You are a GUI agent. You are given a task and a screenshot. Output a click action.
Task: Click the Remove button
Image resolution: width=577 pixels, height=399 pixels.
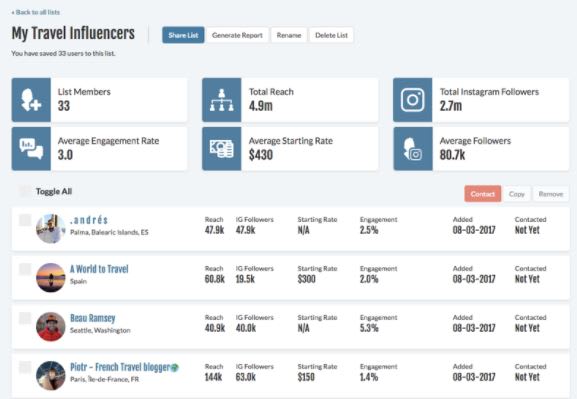(551, 194)
